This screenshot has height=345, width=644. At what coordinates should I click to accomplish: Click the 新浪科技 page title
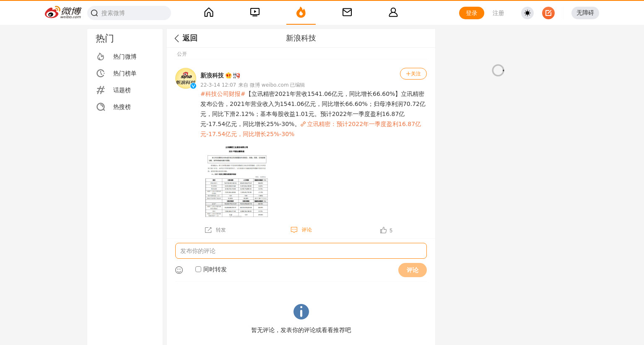coord(301,38)
